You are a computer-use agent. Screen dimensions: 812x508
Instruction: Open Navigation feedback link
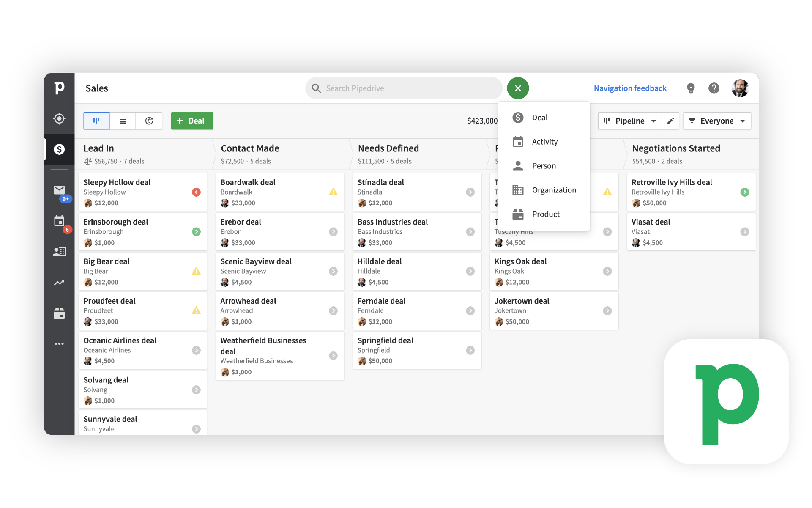click(x=630, y=88)
